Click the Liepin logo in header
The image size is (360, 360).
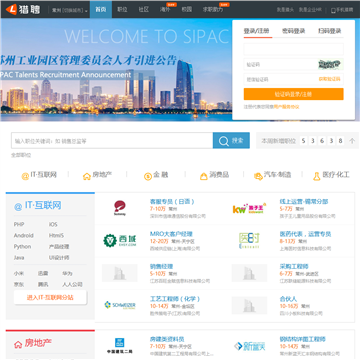click(x=23, y=10)
